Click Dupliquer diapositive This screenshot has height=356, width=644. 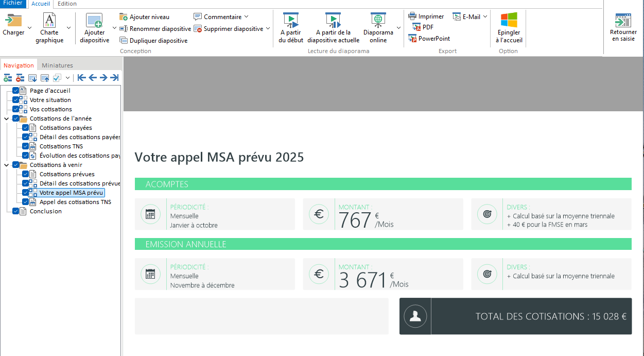click(x=153, y=41)
